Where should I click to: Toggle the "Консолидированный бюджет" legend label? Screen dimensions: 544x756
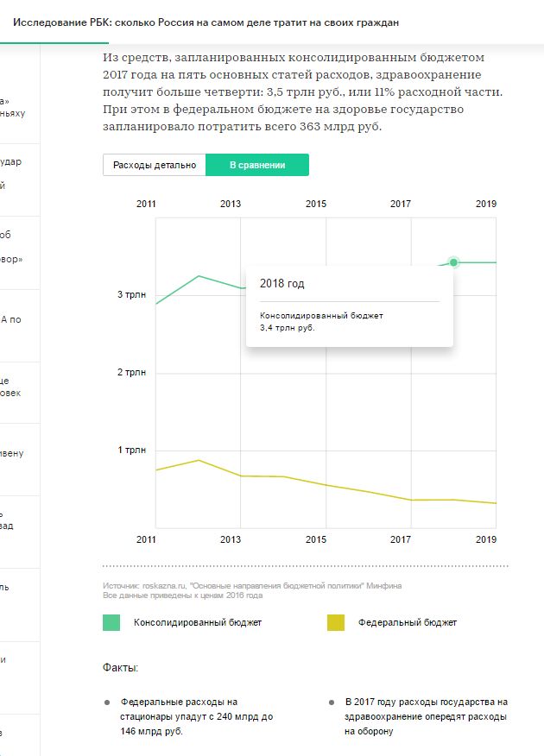[x=197, y=622]
